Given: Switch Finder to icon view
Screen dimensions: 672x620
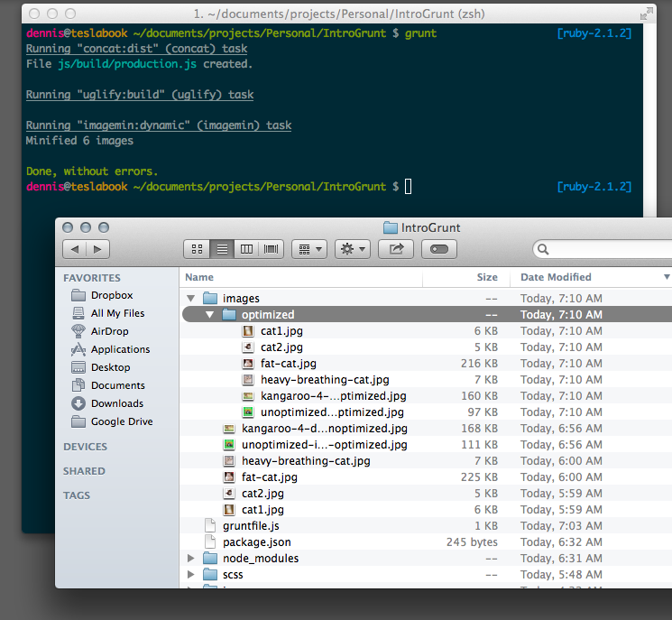Looking at the screenshot, I should point(197,249).
